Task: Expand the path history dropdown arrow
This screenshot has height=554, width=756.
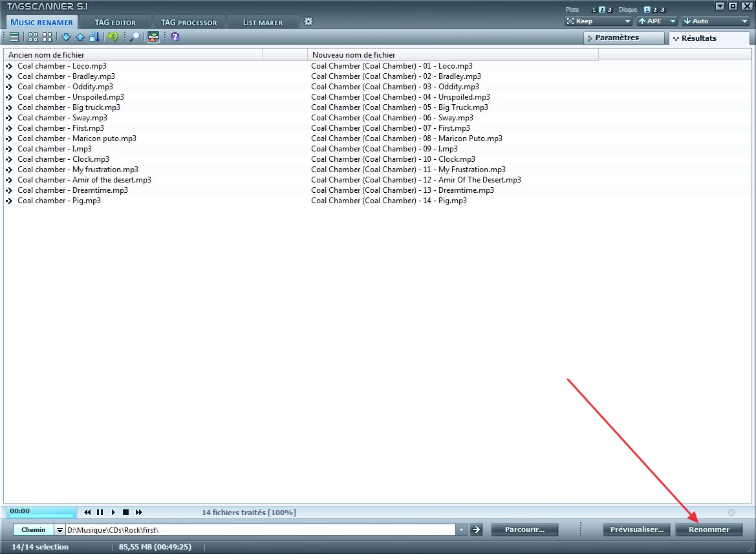Action: pos(461,530)
